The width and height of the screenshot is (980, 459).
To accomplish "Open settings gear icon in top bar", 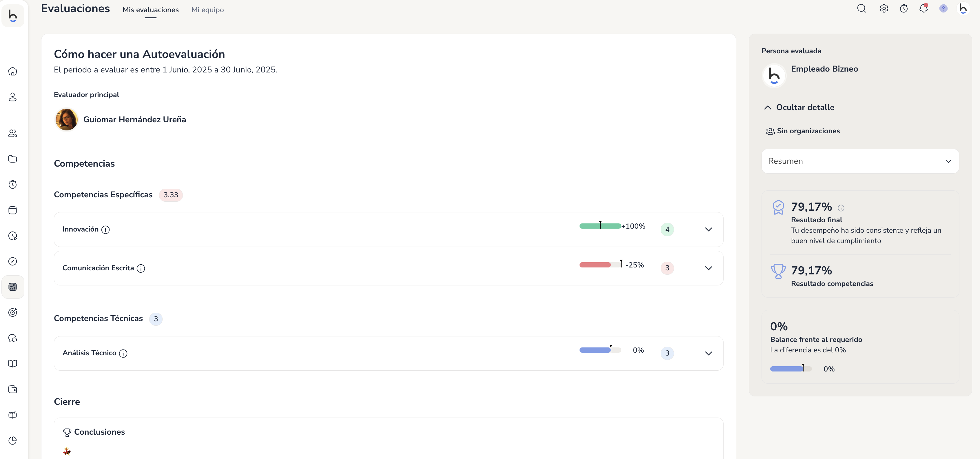I will 884,8.
